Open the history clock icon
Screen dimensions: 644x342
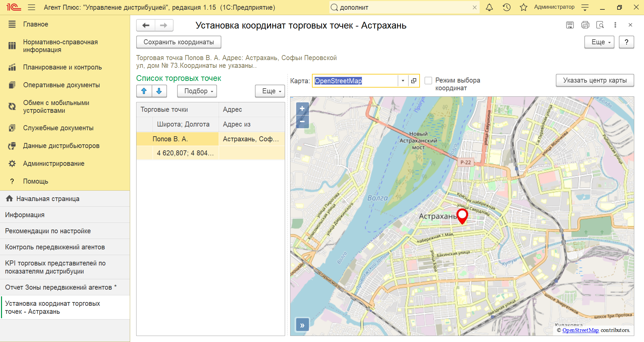point(506,7)
